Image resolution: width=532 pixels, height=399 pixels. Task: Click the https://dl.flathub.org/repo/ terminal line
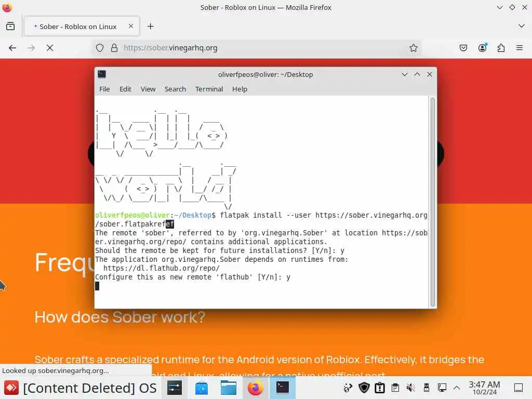(x=162, y=269)
